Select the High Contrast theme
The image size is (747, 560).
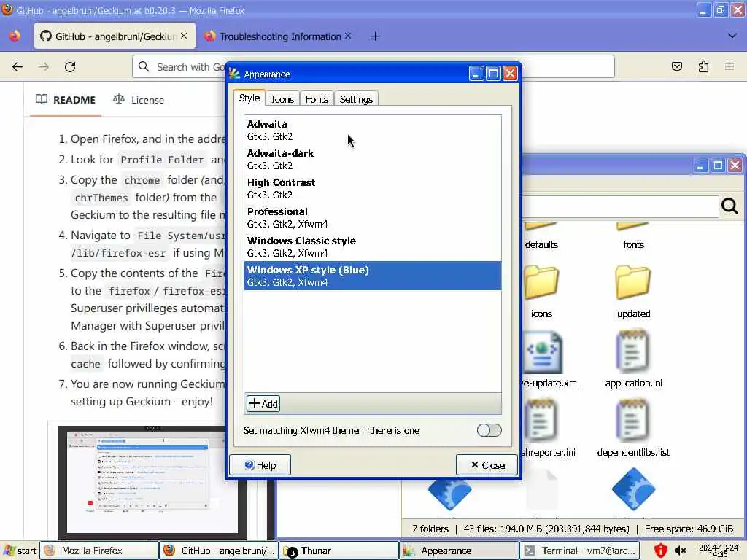point(373,188)
